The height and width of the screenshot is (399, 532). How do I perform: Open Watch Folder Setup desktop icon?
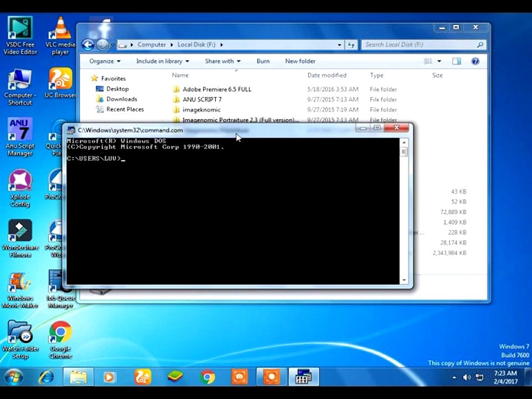pyautogui.click(x=20, y=340)
